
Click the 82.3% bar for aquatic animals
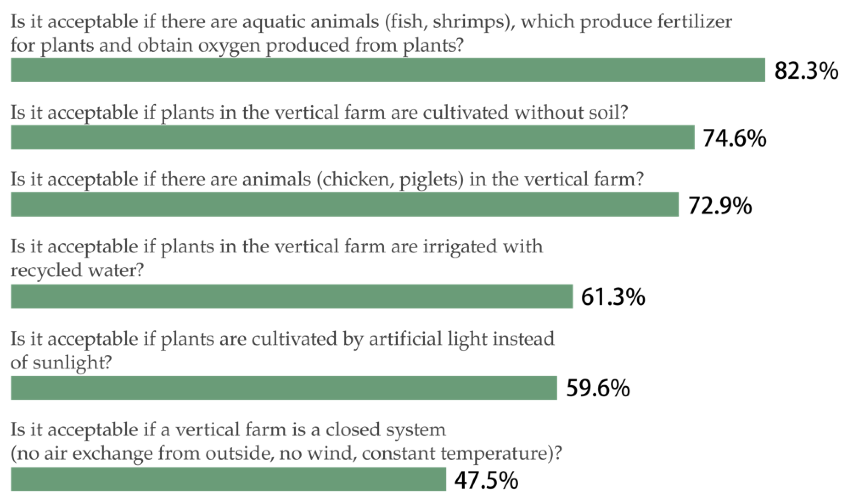(387, 70)
